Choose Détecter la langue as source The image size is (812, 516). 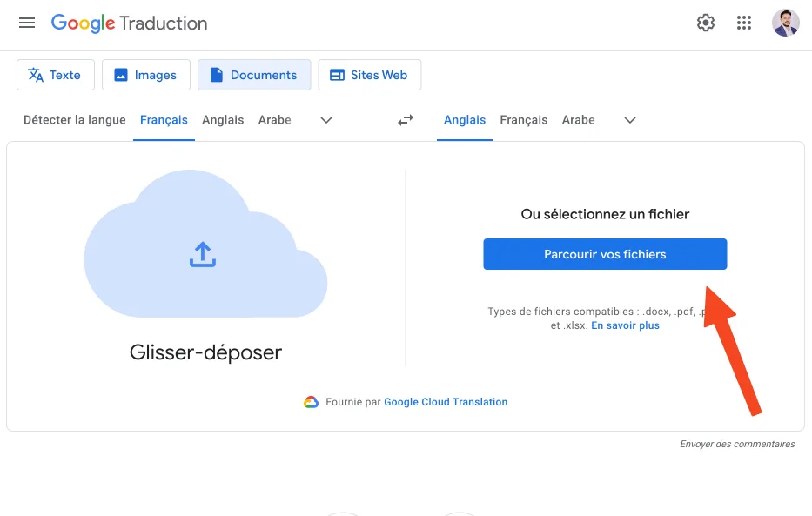pos(75,120)
